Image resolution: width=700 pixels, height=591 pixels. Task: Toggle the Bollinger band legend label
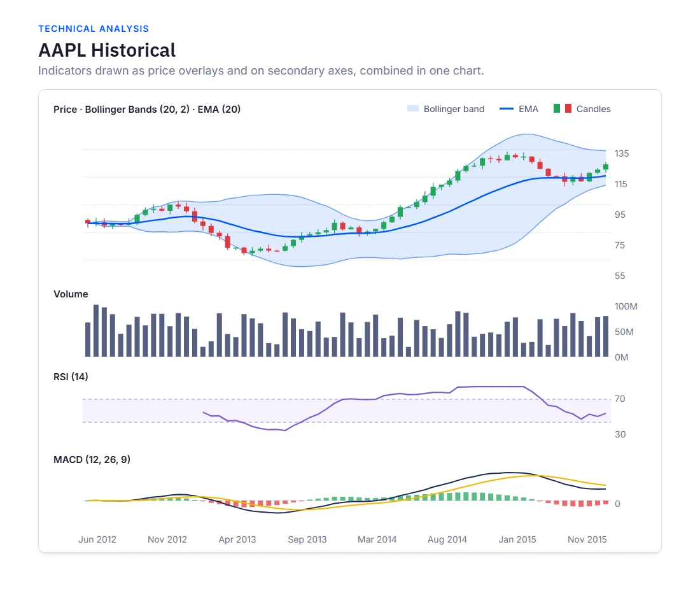click(454, 109)
